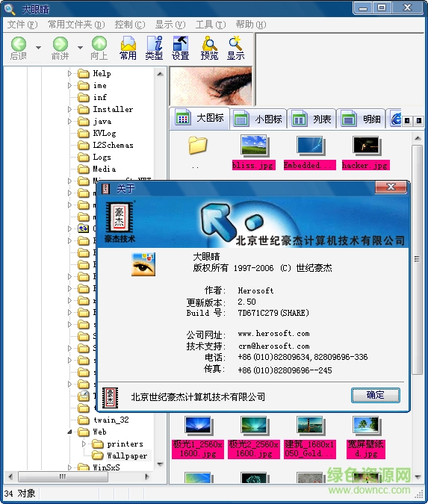
Task: Expand the Help folder in tree
Action: tap(69, 74)
